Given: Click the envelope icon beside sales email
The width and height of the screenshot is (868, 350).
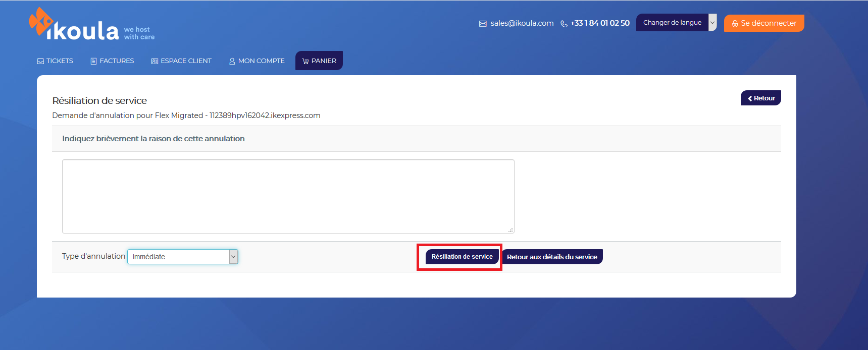Looking at the screenshot, I should pos(483,24).
